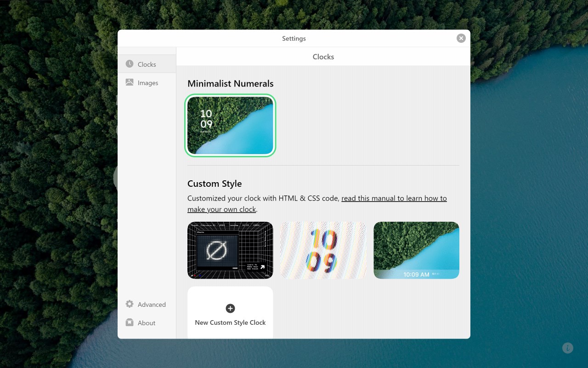Viewport: 588px width, 368px height.
Task: Click the Minimalist Numerals heading
Action: click(230, 84)
